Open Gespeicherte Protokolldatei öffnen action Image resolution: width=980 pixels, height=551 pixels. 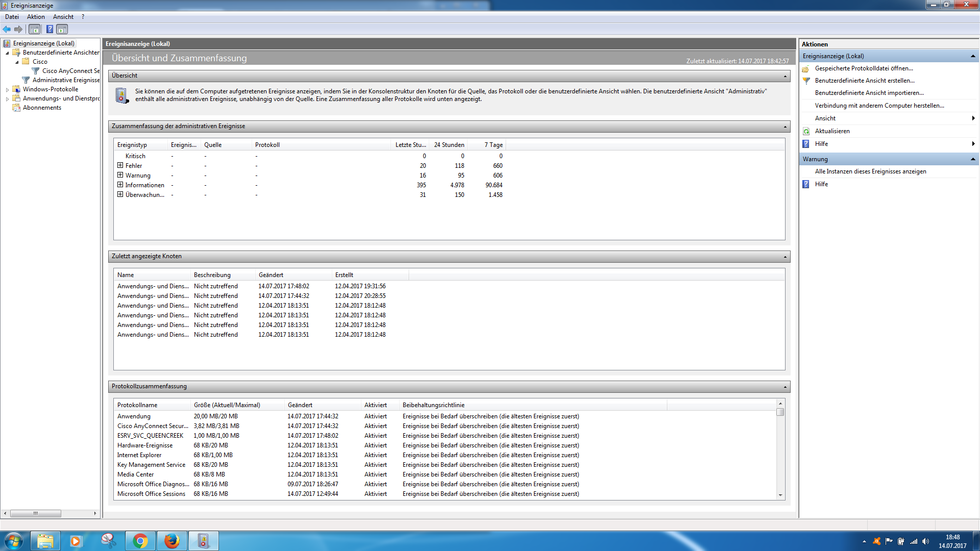point(864,68)
